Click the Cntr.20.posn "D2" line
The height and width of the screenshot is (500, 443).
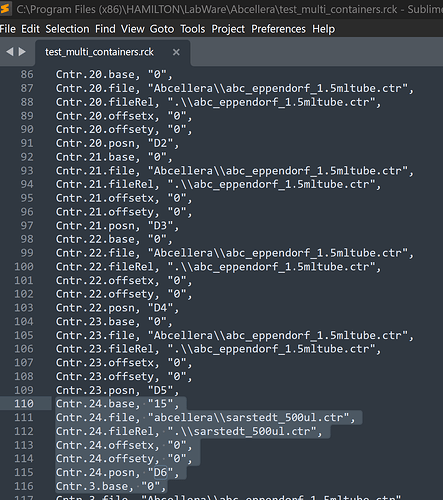point(117,143)
